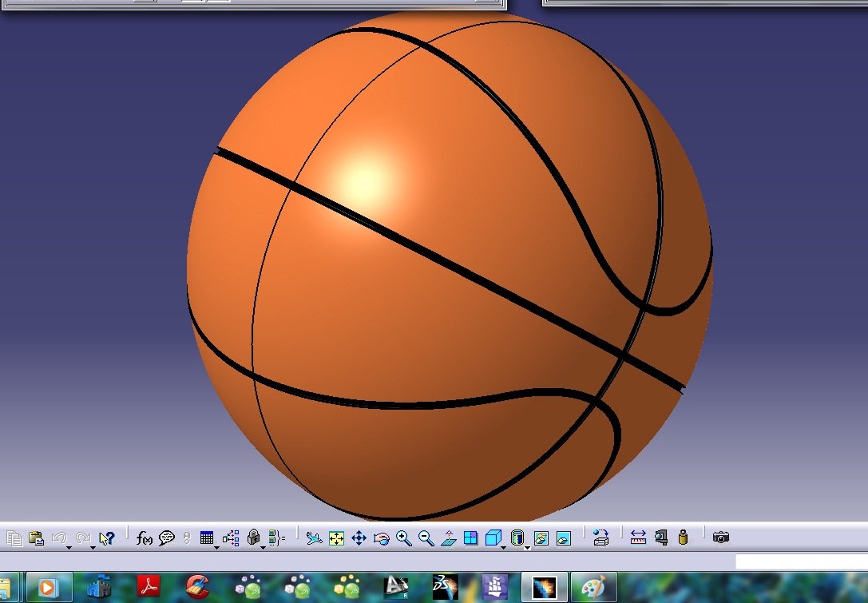
Task: Activate the What's This help pointer
Action: (x=106, y=538)
